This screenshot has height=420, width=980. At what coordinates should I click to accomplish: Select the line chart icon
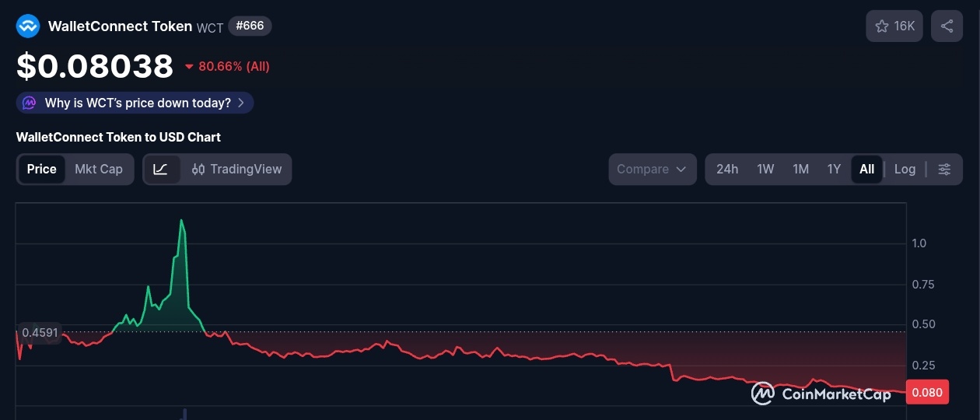(x=161, y=170)
